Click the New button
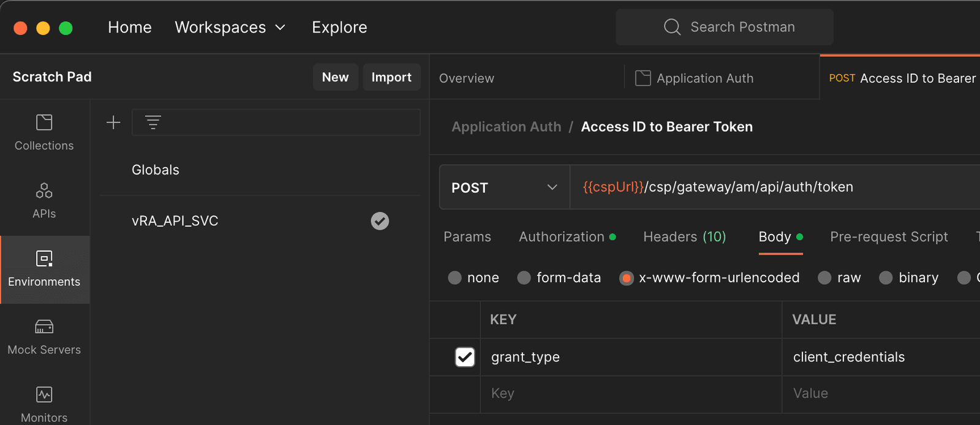Viewport: 980px width, 425px height. 336,77
